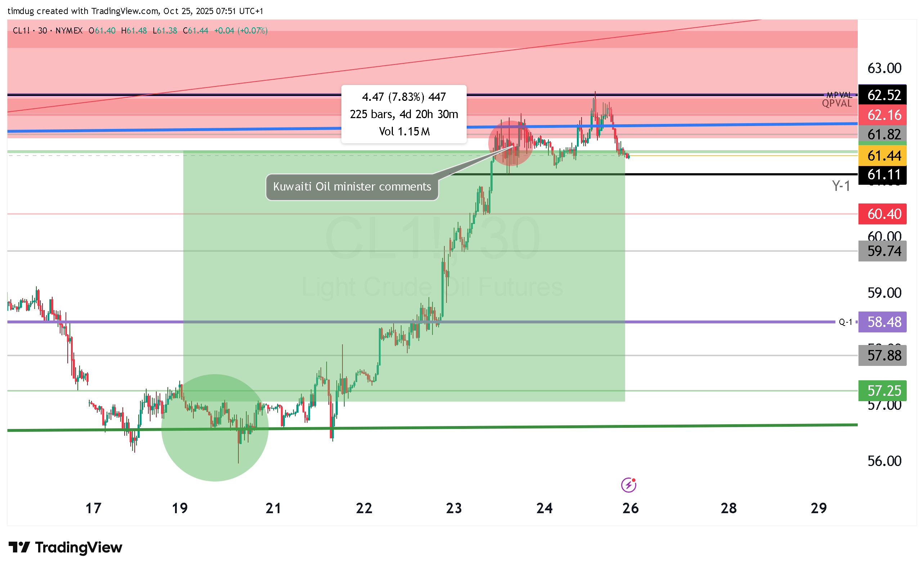This screenshot has width=924, height=569.
Task: Click the price range measurement info box
Action: [404, 114]
